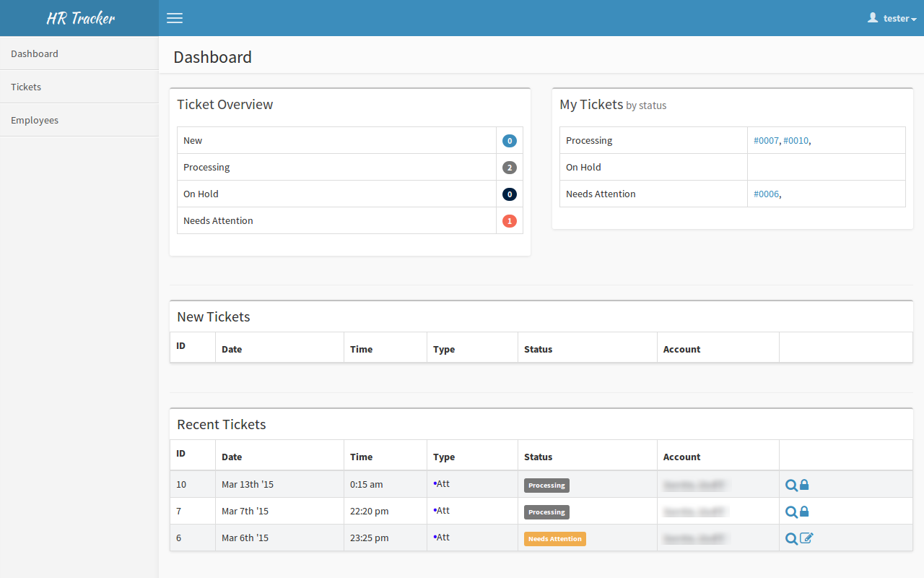Click the user silhouette icon in the top bar

tap(873, 17)
